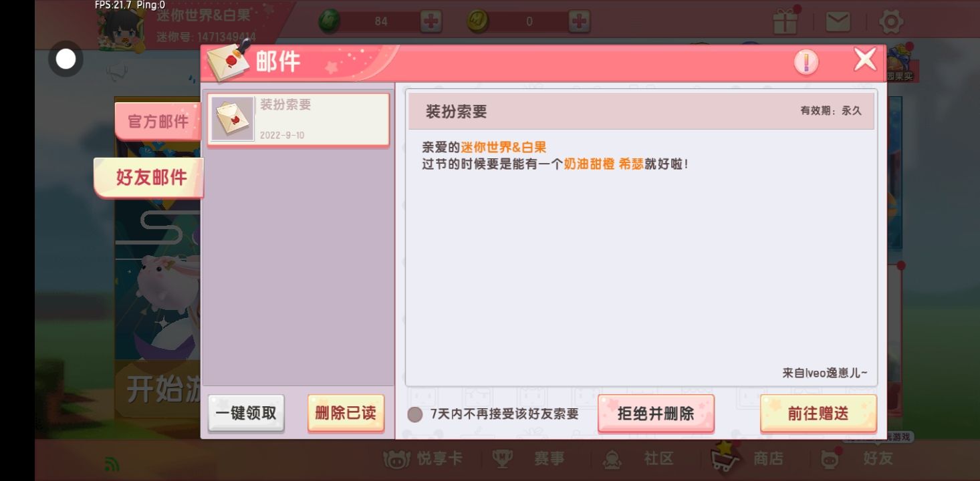Add more gold coins with plus icon
Screen dimensions: 980x481
point(580,21)
